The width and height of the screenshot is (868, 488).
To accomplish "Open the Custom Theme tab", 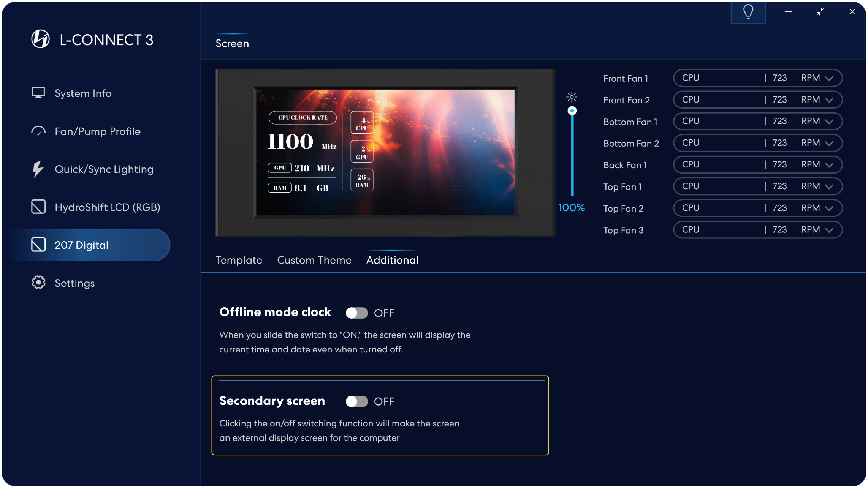I will coord(314,260).
